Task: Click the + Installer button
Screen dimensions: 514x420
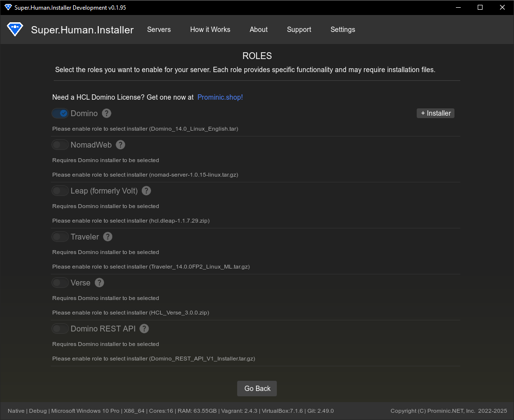Action: tap(435, 113)
